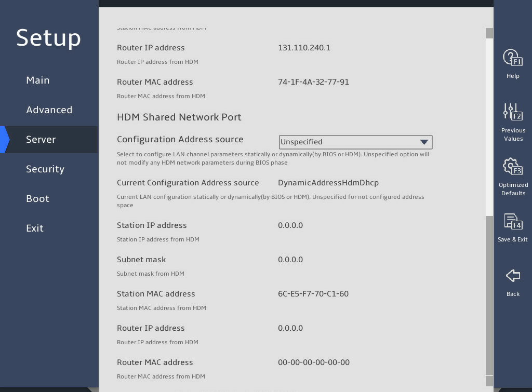Switch to the Advanced section
Image resolution: width=532 pixels, height=392 pixels.
click(x=49, y=110)
